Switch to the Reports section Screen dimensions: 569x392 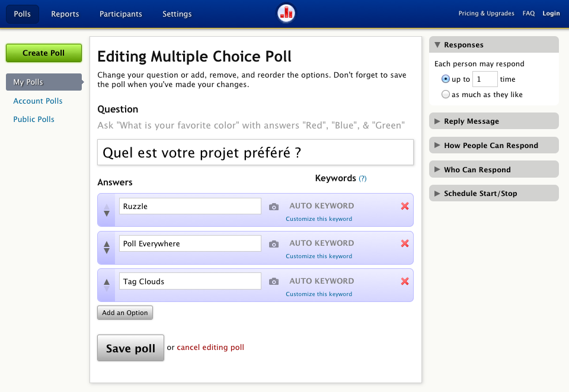pyautogui.click(x=65, y=13)
